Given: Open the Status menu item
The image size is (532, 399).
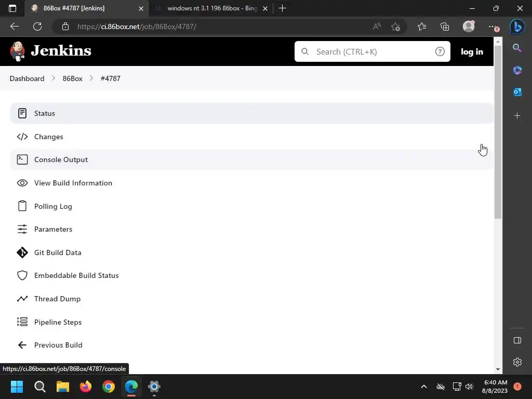Looking at the screenshot, I should pyautogui.click(x=252, y=113).
